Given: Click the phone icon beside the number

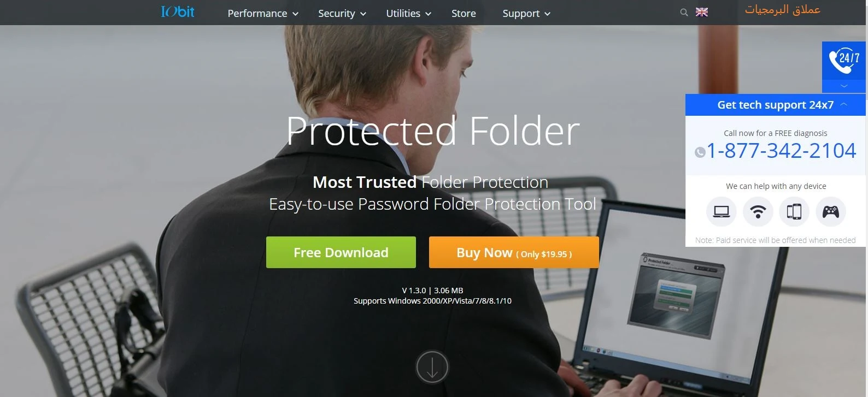Looking at the screenshot, I should [x=700, y=152].
